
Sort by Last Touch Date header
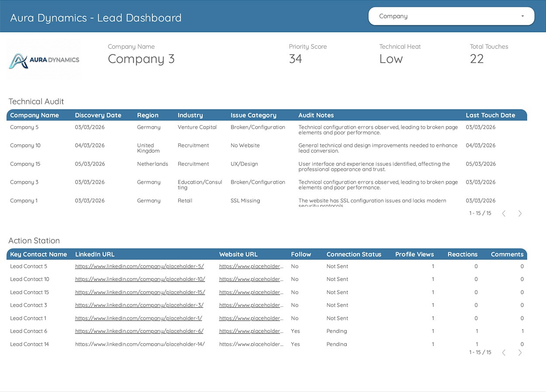pyautogui.click(x=490, y=115)
